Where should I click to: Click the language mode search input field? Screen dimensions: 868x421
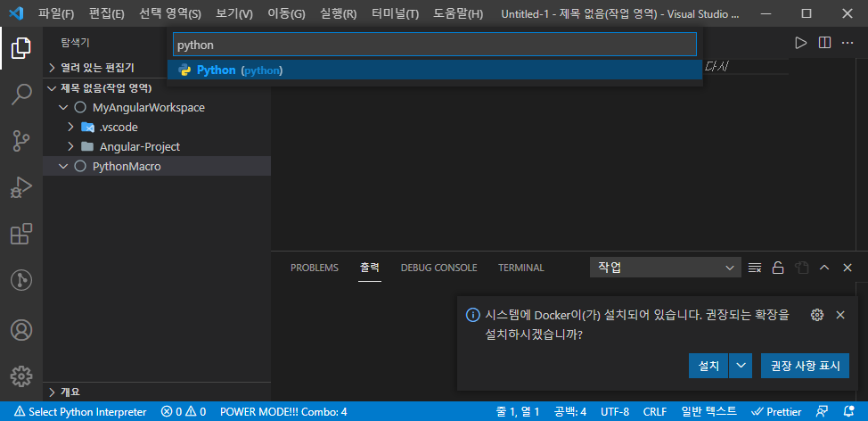click(x=435, y=45)
